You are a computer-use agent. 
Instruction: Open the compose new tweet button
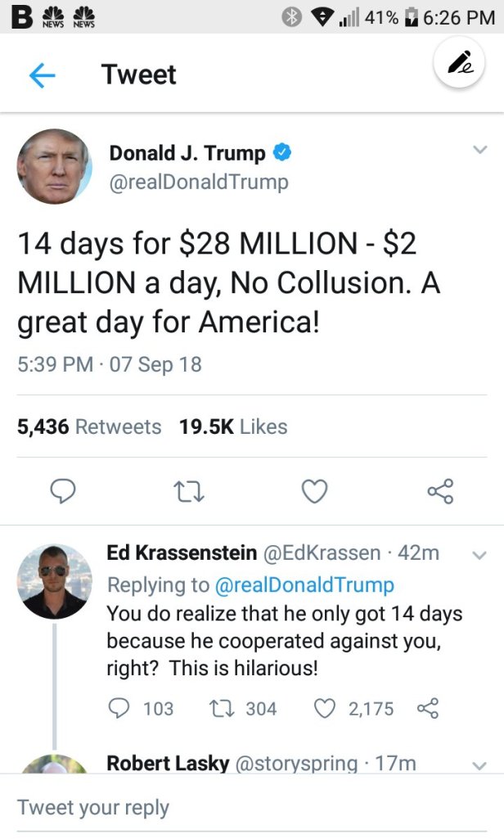(459, 63)
